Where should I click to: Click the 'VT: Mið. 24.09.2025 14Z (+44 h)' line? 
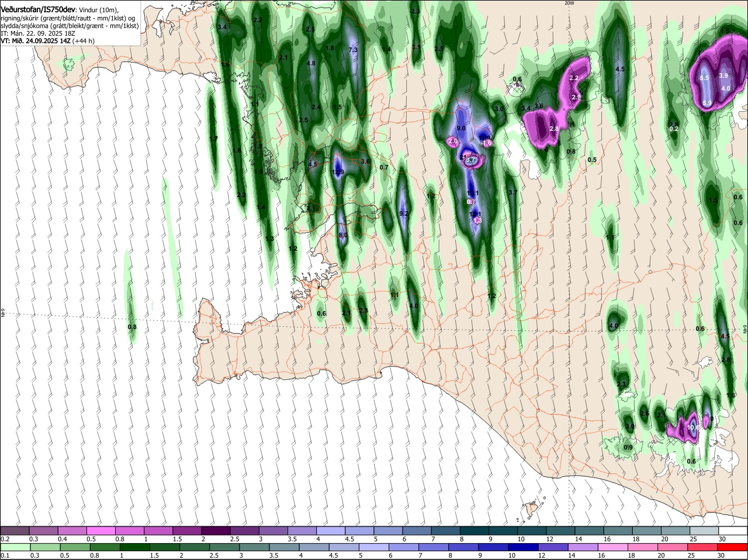tap(48, 41)
